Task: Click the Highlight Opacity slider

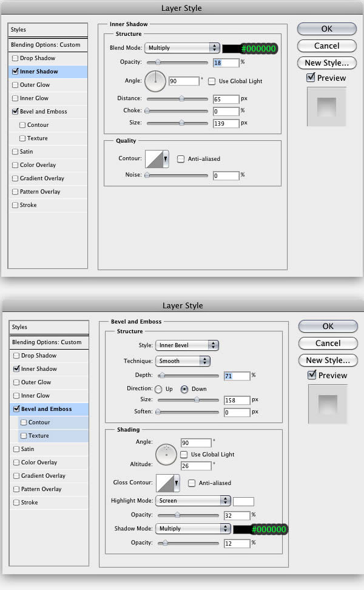Action: click(188, 515)
